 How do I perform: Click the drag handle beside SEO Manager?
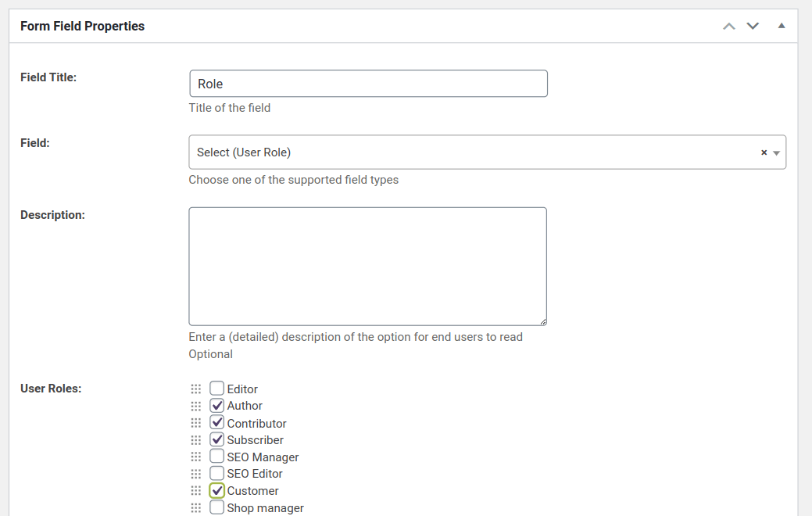tap(195, 457)
